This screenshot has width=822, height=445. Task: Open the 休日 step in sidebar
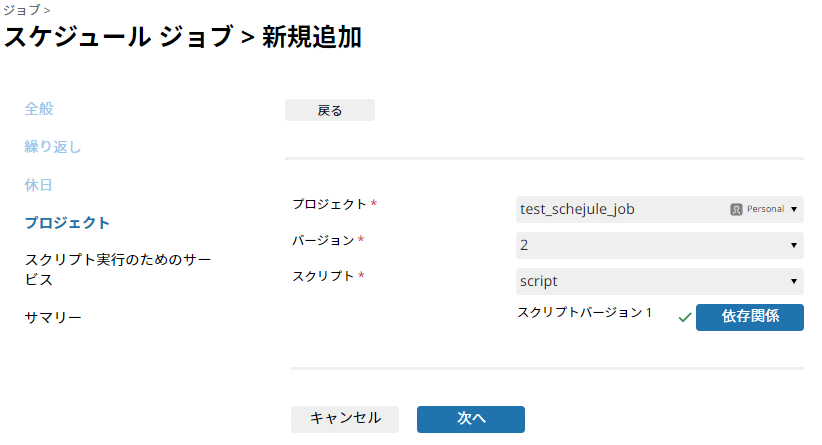tap(38, 185)
